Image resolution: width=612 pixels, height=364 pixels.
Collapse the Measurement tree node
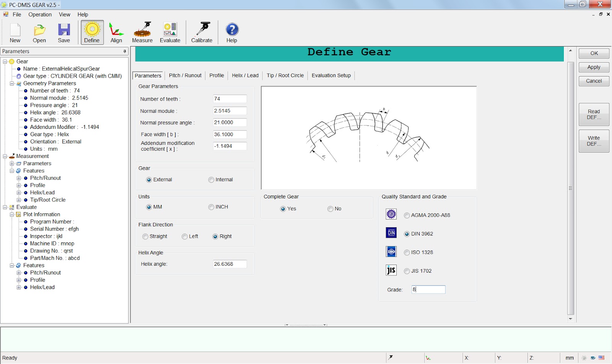5,156
